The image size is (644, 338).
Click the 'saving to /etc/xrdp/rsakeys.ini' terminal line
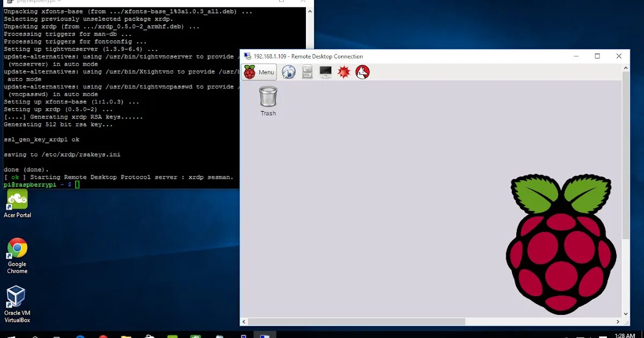62,155
